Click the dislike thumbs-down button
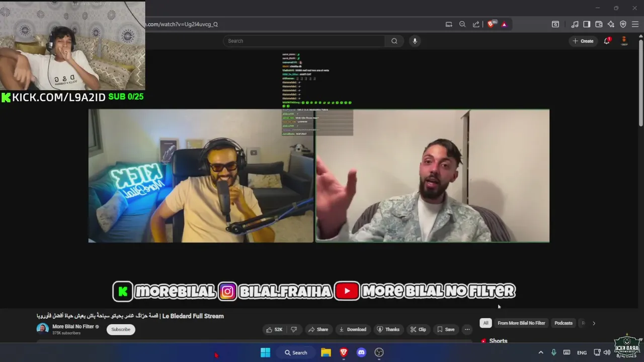Image resolution: width=644 pixels, height=362 pixels. [294, 329]
